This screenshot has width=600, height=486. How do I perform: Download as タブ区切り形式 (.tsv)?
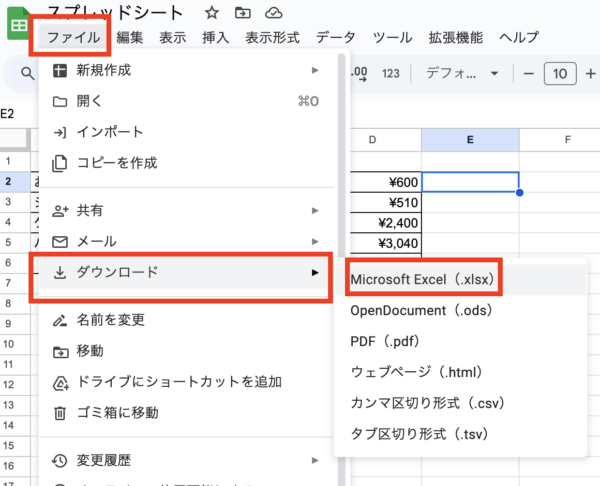(460, 434)
